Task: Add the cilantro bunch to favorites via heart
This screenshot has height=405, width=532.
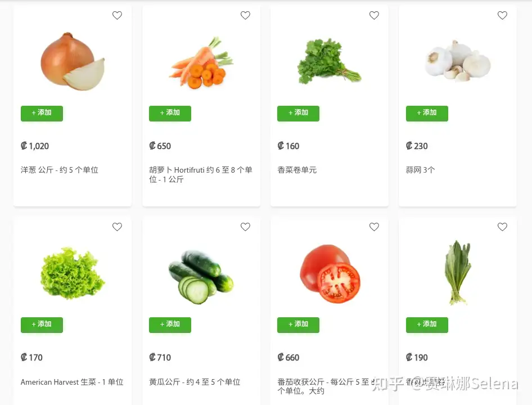Action: pyautogui.click(x=374, y=16)
